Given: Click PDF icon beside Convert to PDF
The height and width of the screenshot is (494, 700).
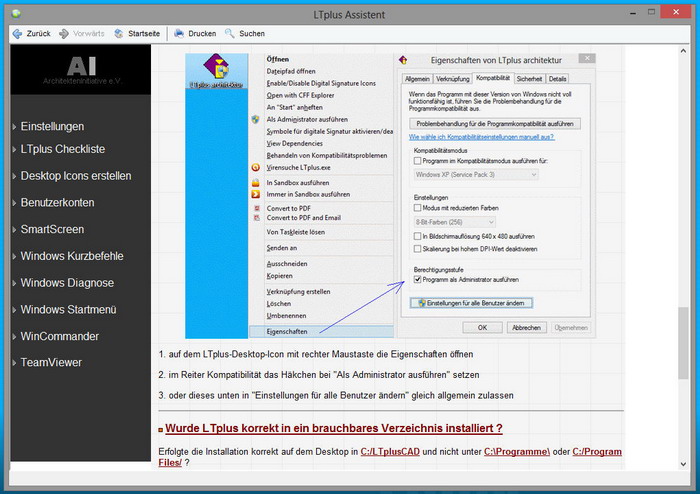Looking at the screenshot, I should pos(257,208).
